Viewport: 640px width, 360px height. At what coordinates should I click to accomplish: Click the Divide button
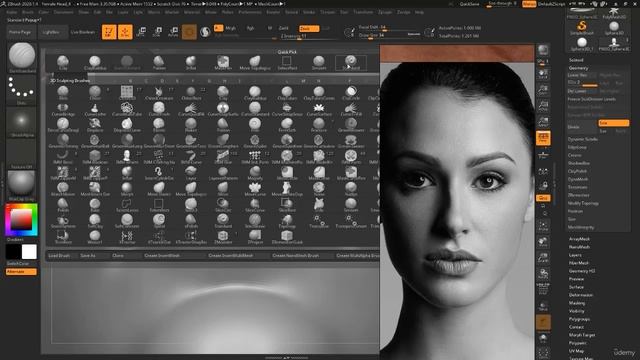[x=581, y=127]
